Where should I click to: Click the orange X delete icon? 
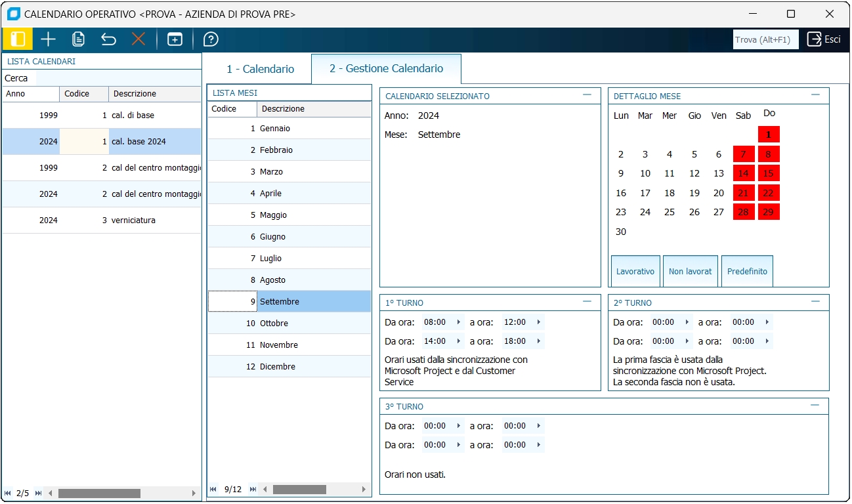(138, 39)
